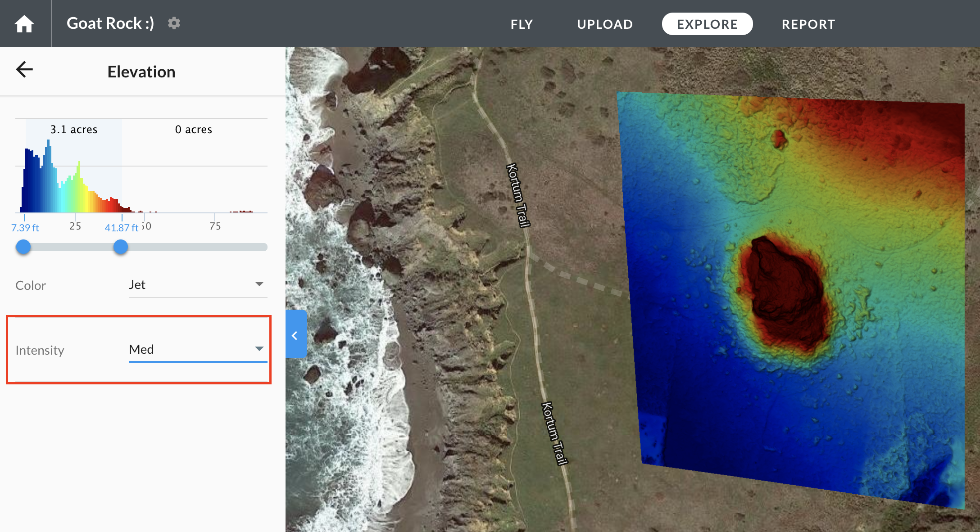The height and width of the screenshot is (532, 980).
Task: Switch to the FLY tab
Action: (522, 24)
